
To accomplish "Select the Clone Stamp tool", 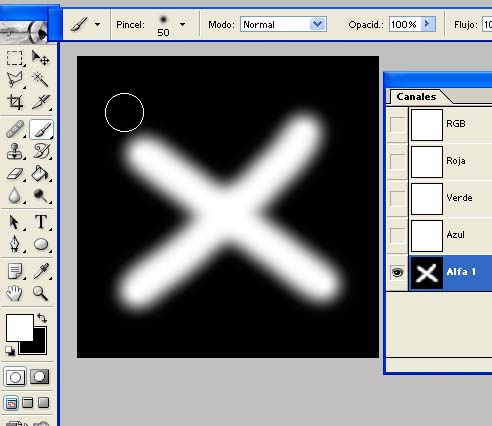I will (x=15, y=151).
